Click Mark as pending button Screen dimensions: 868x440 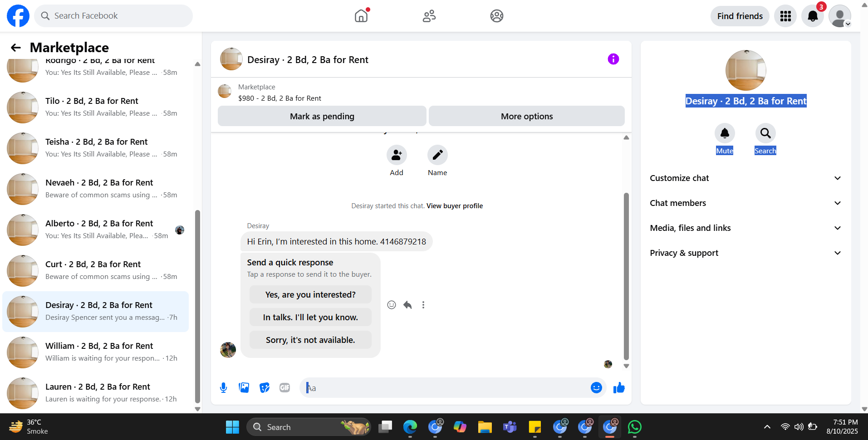322,116
